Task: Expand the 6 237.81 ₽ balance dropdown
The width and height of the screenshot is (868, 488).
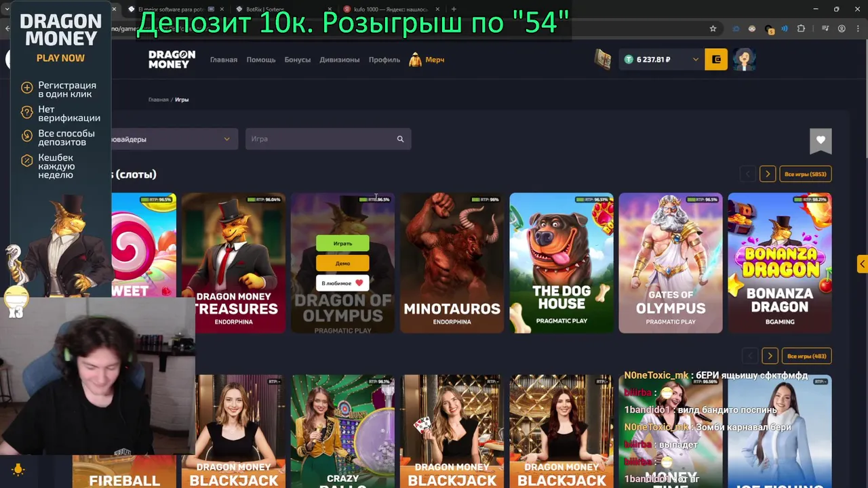Action: click(695, 60)
